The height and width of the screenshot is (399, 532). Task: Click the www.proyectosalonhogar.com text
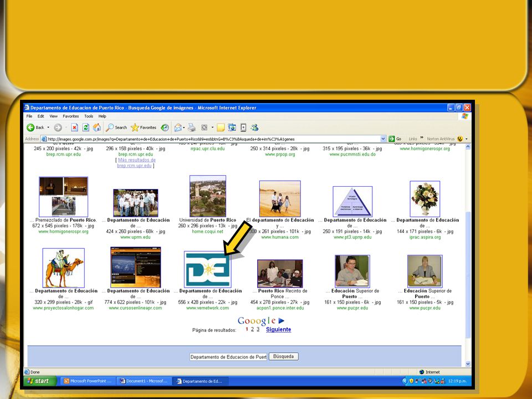point(63,308)
